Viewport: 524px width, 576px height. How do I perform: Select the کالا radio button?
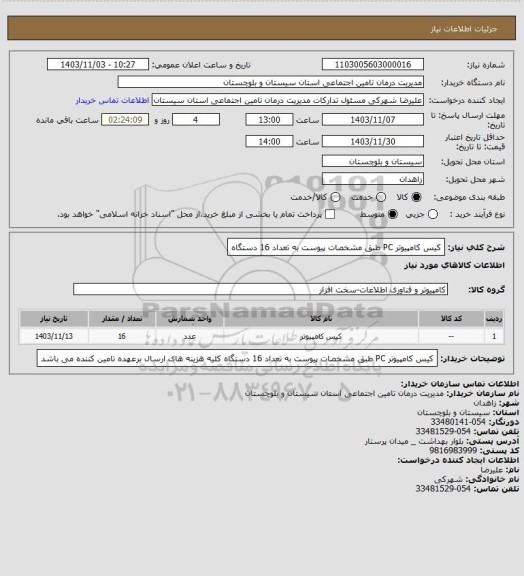click(x=416, y=197)
